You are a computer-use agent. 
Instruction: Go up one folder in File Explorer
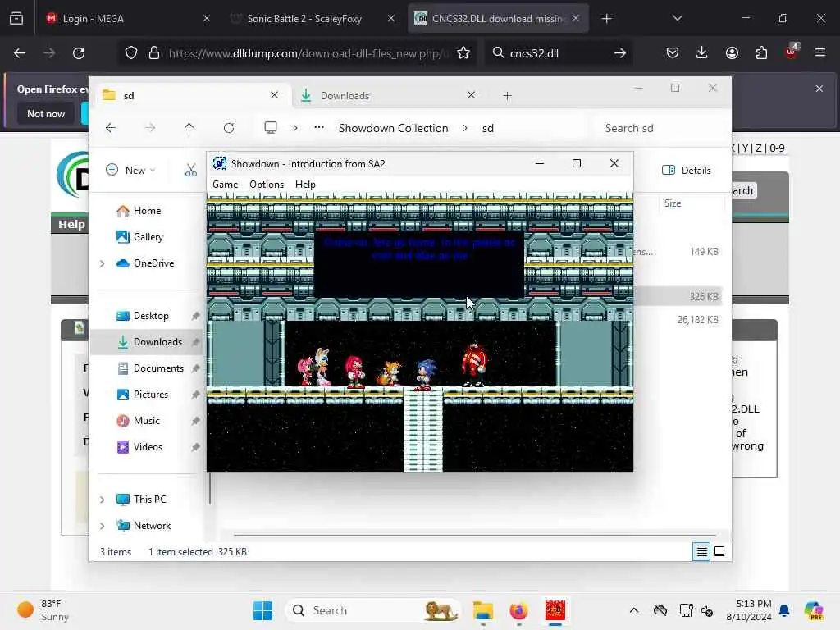coord(189,128)
